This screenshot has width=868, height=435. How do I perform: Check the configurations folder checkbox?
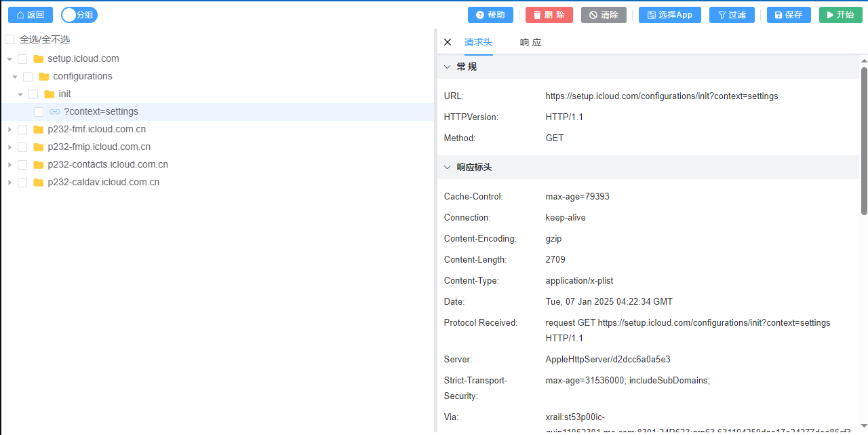coord(28,77)
